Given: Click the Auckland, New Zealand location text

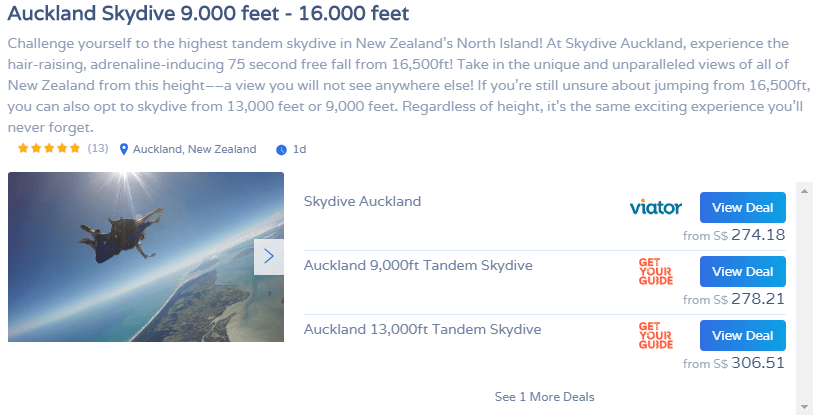Looking at the screenshot, I should click(x=195, y=149).
